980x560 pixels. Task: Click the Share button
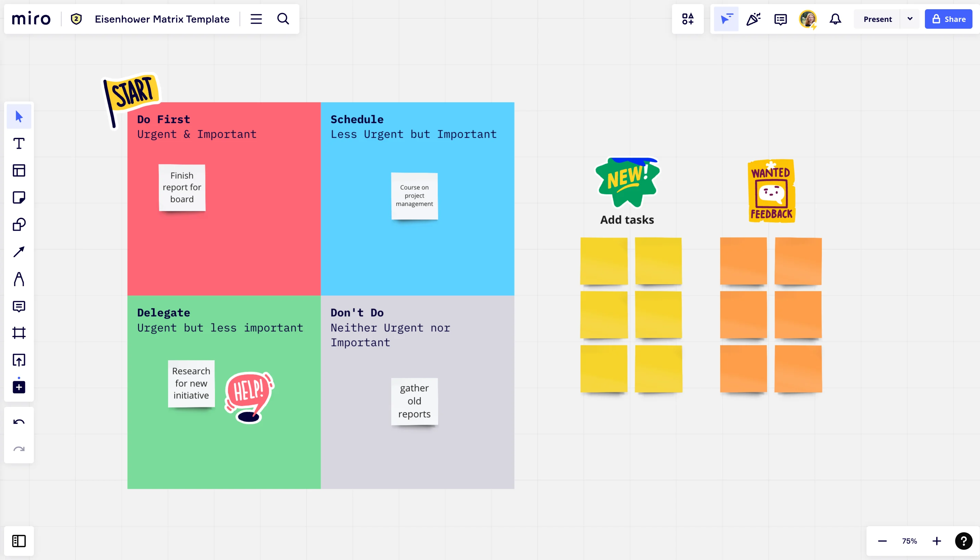pos(949,19)
